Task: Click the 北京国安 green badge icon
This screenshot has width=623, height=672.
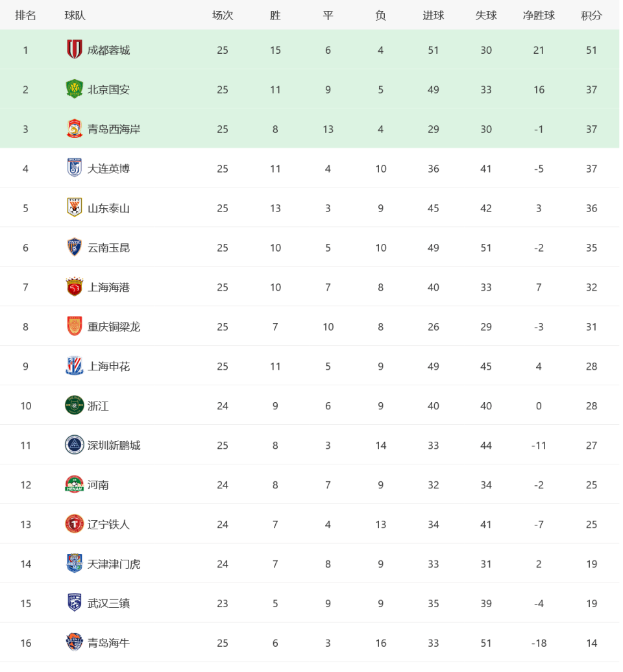Action: [75, 89]
